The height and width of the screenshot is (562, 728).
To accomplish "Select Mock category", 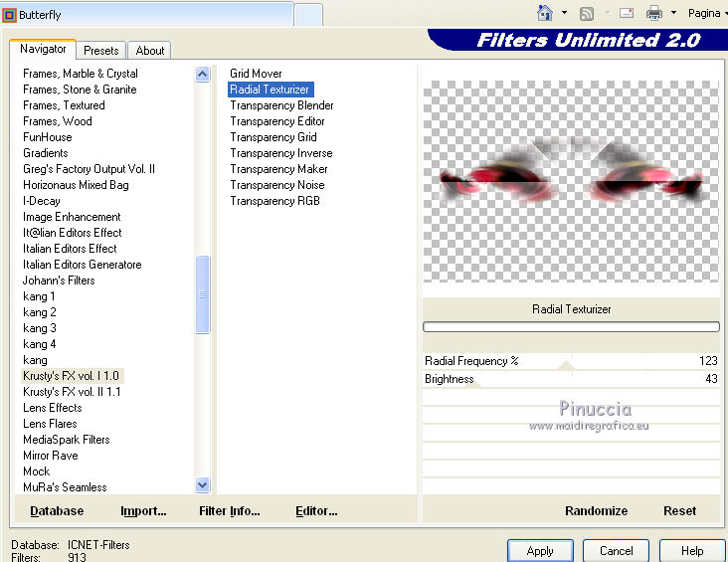I will pos(36,471).
